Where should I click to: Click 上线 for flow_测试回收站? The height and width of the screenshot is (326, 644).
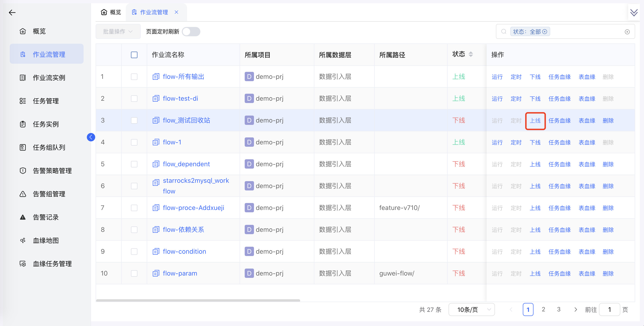[535, 120]
